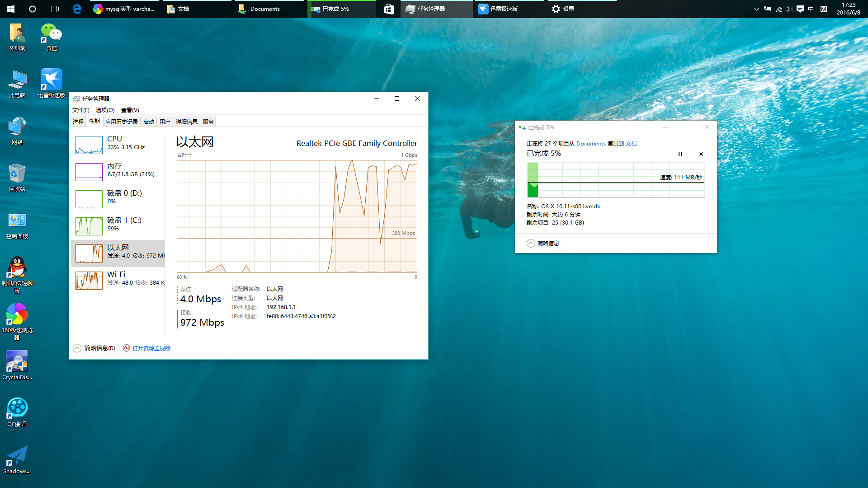Viewport: 868px width, 488px height.
Task: Switch to the 迅雷极速版 taskbar item
Action: [509, 9]
